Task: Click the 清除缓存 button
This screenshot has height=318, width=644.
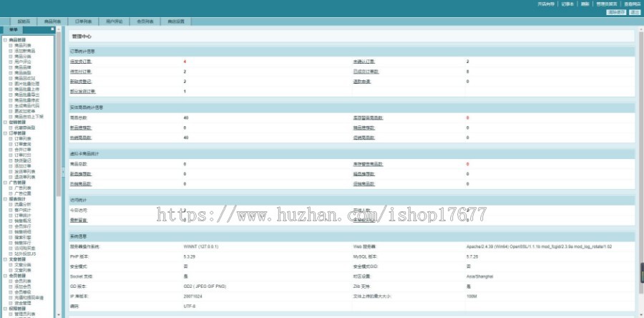Action: (x=617, y=12)
